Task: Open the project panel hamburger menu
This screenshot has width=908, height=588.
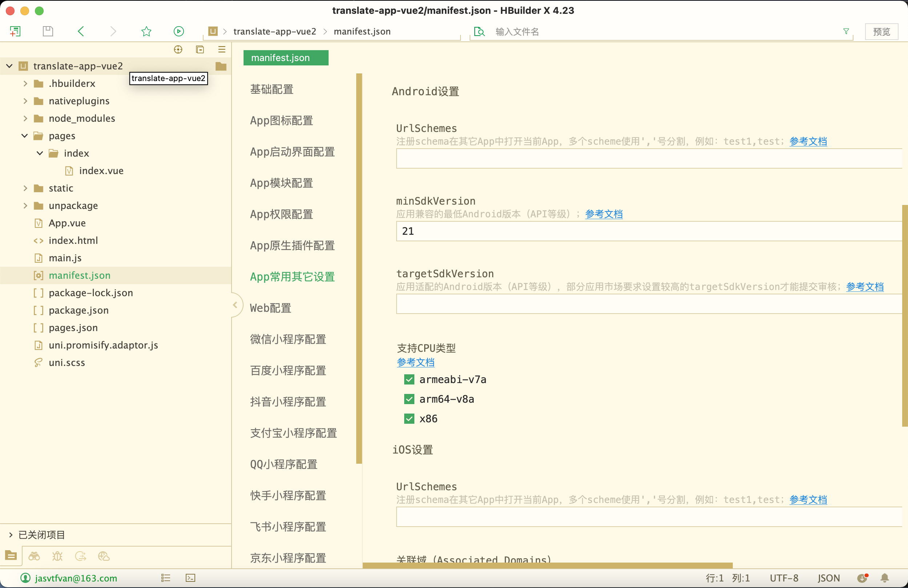Action: [x=222, y=49]
